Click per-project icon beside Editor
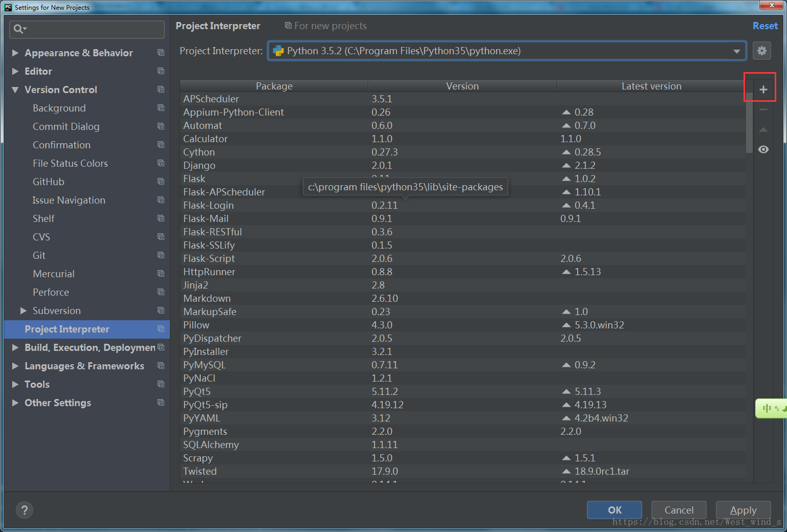Image resolution: width=787 pixels, height=532 pixels. (161, 71)
